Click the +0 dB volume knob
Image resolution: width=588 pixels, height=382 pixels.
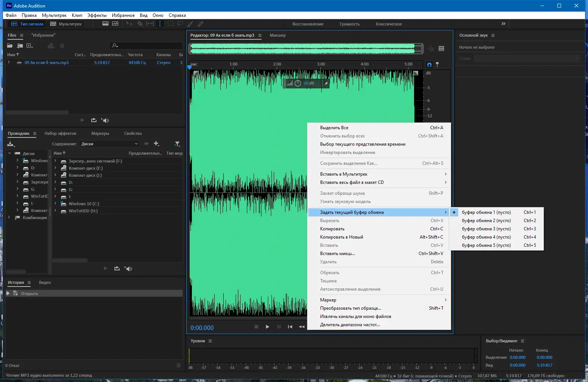(x=298, y=84)
